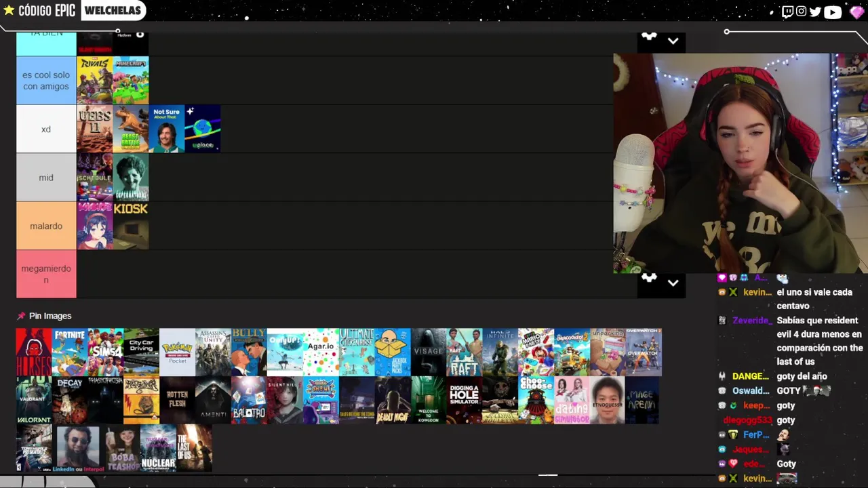Screen dimensions: 868x488
Task: Select the Dating Simulator image
Action: 572,401
